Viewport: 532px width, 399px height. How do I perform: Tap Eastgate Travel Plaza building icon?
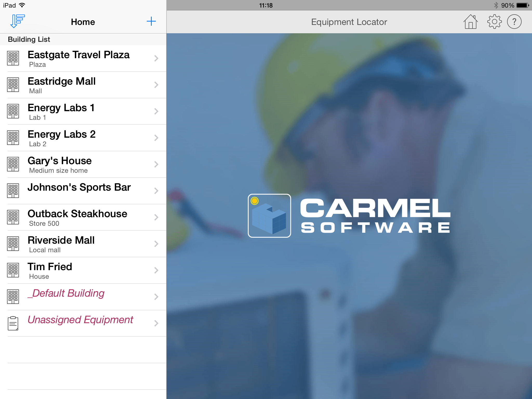click(13, 58)
